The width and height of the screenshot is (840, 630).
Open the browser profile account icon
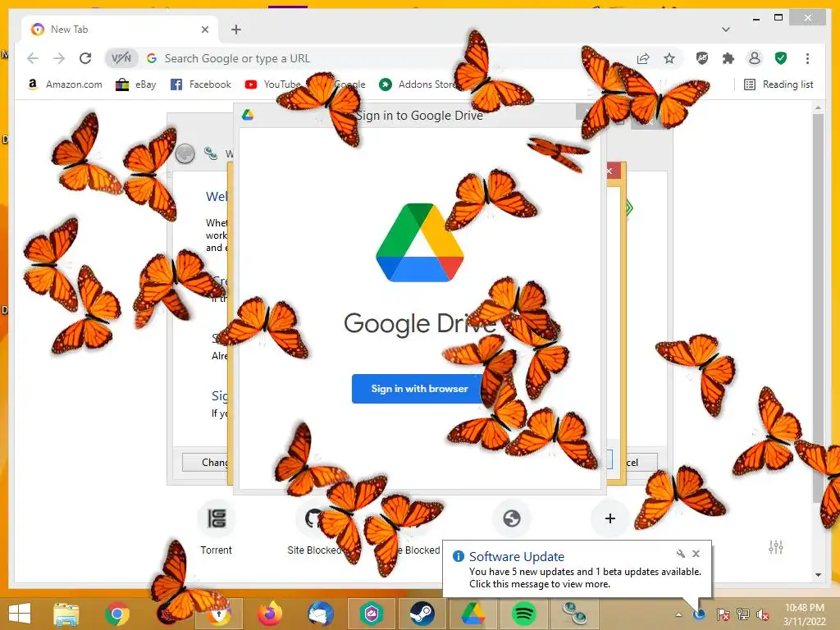pyautogui.click(x=755, y=58)
